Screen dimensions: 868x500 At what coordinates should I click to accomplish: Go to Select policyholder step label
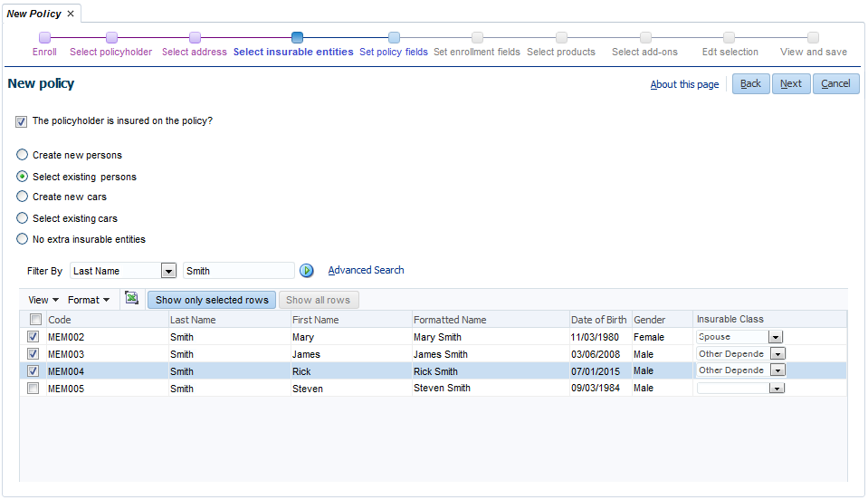point(110,52)
